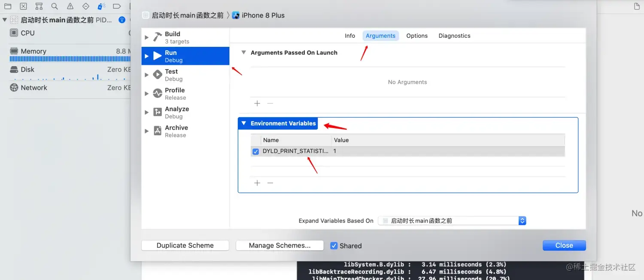Select the Test Debug row
The image size is (644, 280).
click(185, 75)
